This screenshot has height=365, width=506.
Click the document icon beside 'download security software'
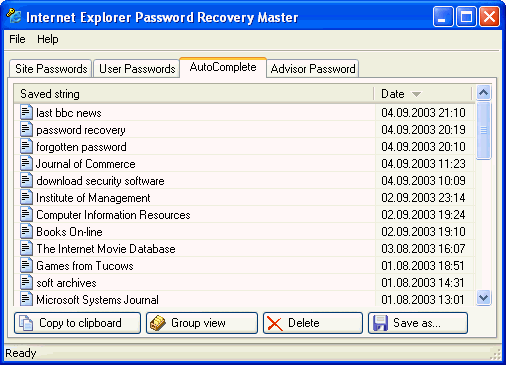click(x=26, y=180)
